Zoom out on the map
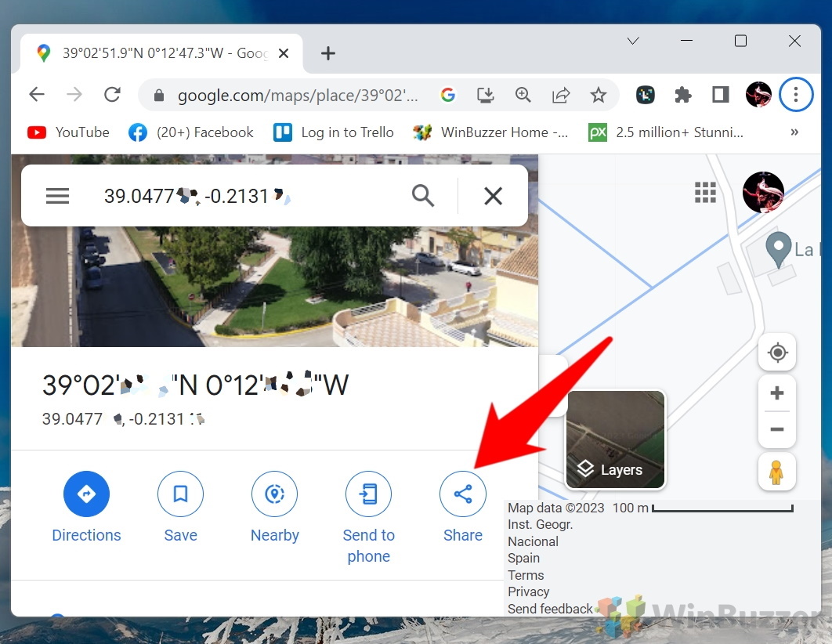Screen dimensions: 832x644 [777, 429]
